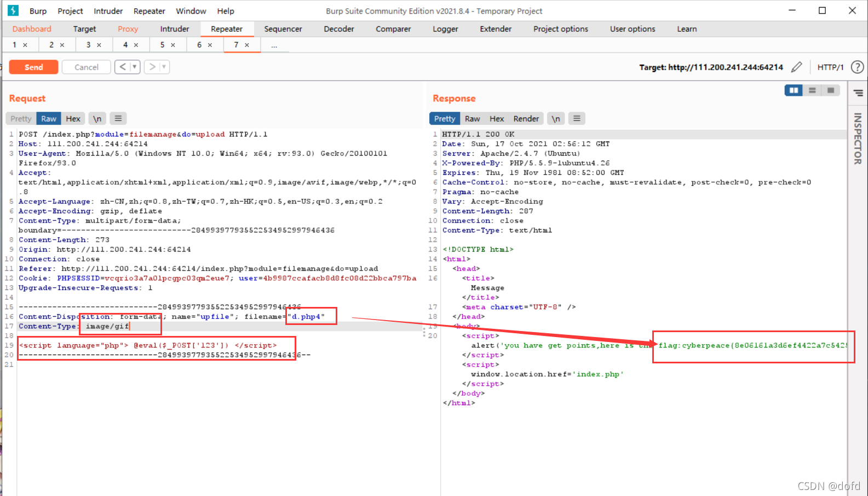
Task: Click the Send button
Action: pos(34,67)
